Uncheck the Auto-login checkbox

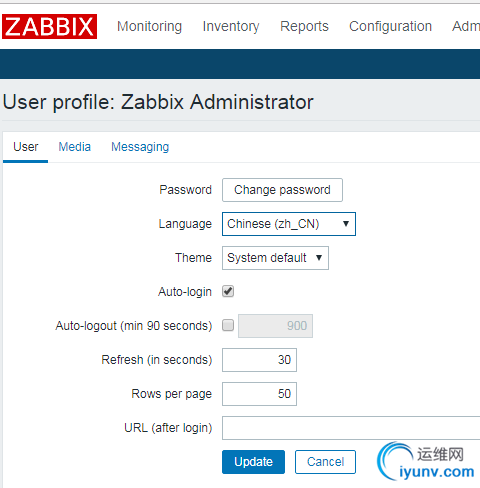click(x=228, y=291)
